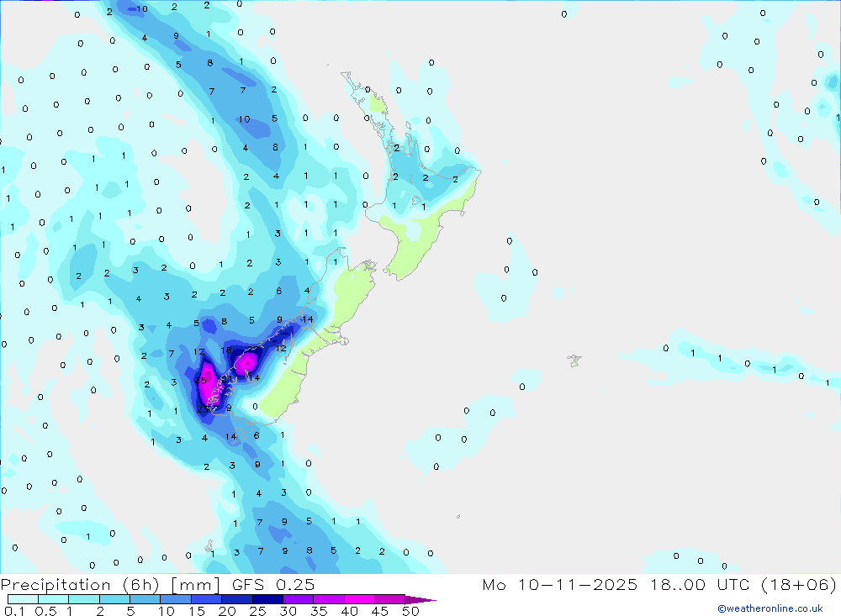Screen dimensions: 841x616
Task: Click the "18..00 UTC" time text
Action: point(700,585)
